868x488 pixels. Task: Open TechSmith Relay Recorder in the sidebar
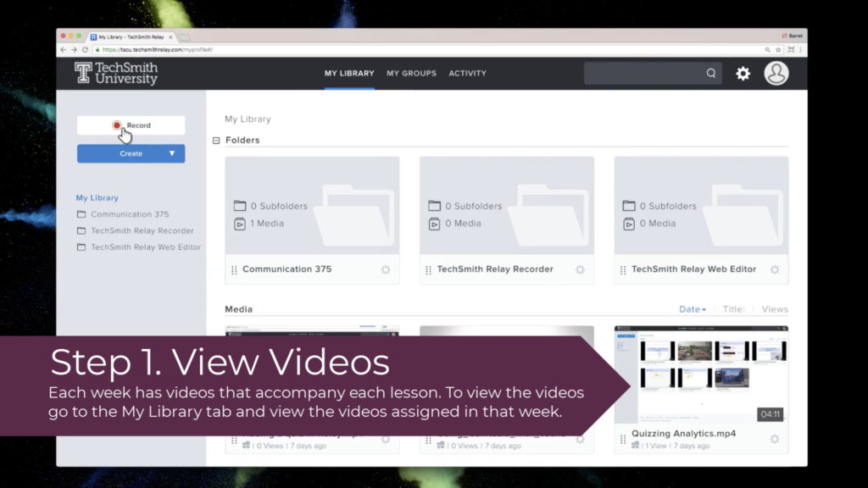click(x=142, y=230)
